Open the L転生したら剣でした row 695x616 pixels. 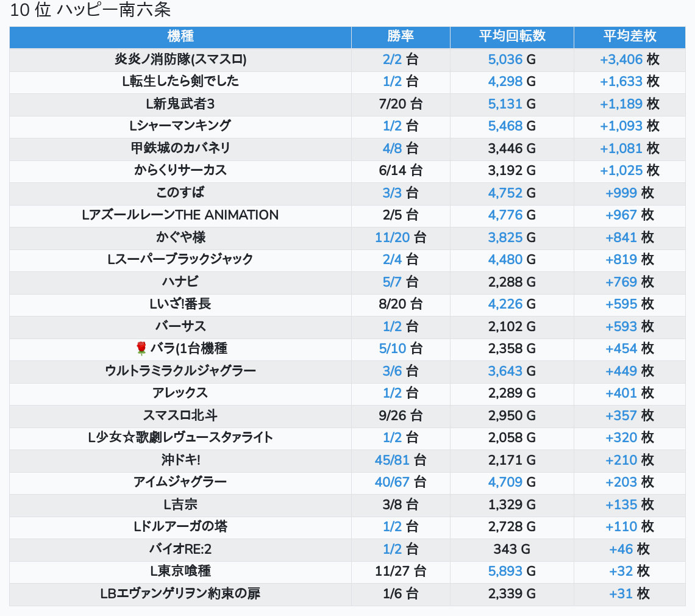180,81
